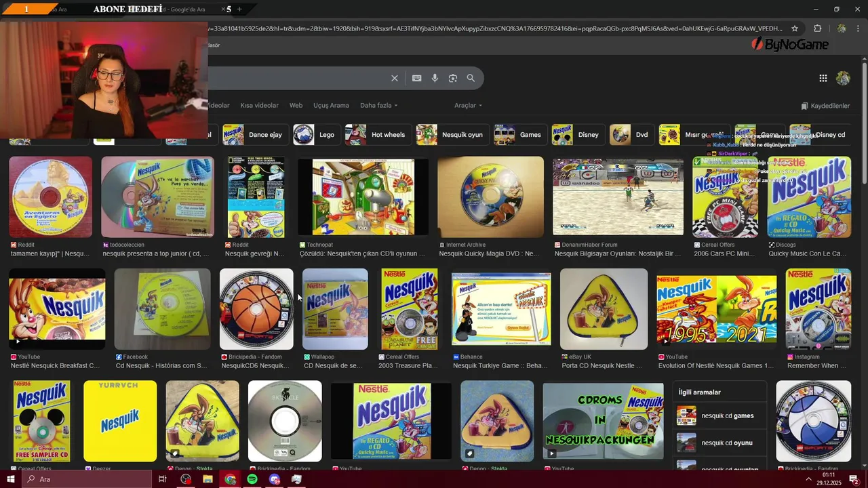The height and width of the screenshot is (488, 868).
Task: Switch to OBS Studio in the taskbar
Action: click(x=186, y=479)
